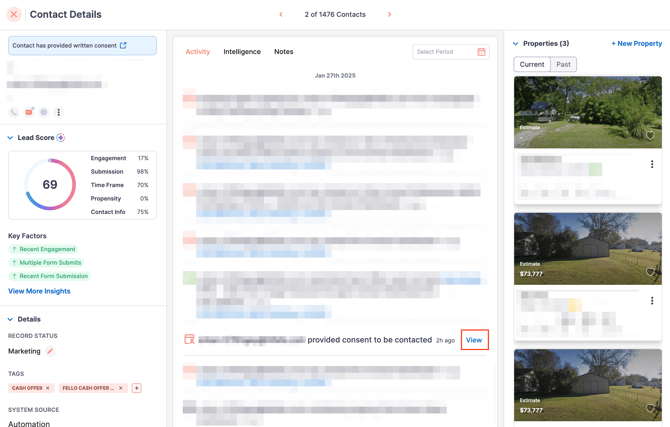Image resolution: width=670 pixels, height=427 pixels.
Task: Click the 2 of 1476 Contacts counter
Action: click(x=335, y=15)
